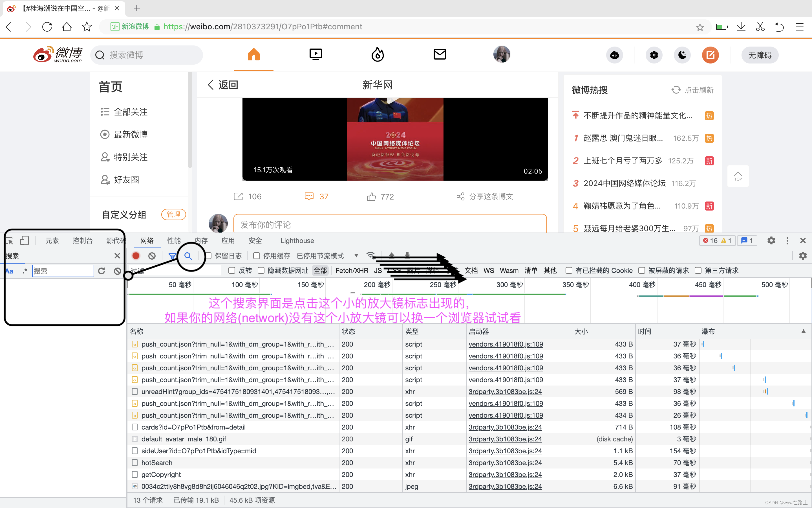Open the Lighthouse DevTools tab
The image size is (812, 508).
297,240
